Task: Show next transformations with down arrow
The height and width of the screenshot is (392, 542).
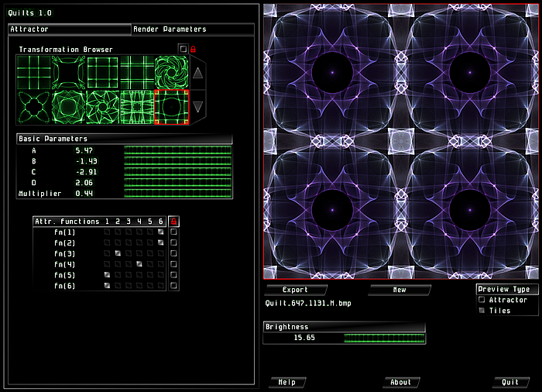Action: (197, 107)
